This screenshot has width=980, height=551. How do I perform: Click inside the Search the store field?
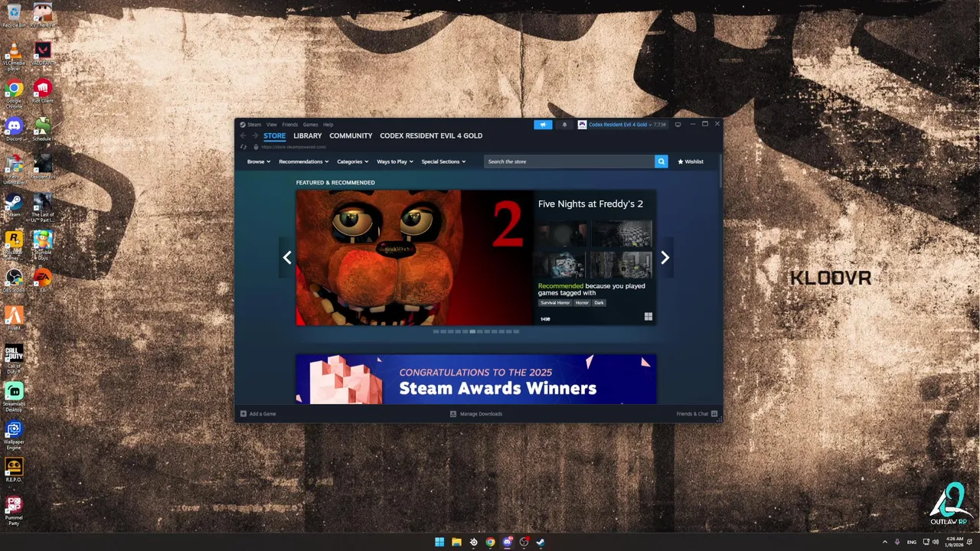570,161
